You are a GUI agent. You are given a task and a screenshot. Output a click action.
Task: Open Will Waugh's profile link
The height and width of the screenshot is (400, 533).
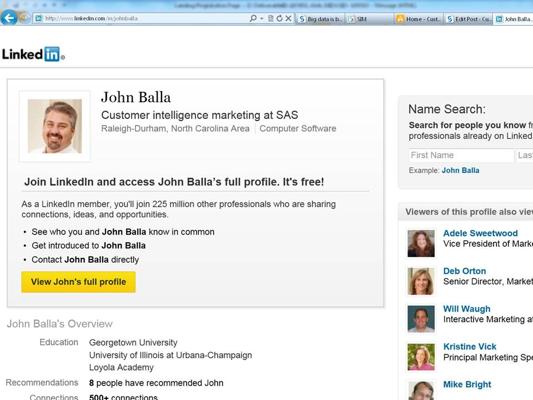click(x=467, y=309)
